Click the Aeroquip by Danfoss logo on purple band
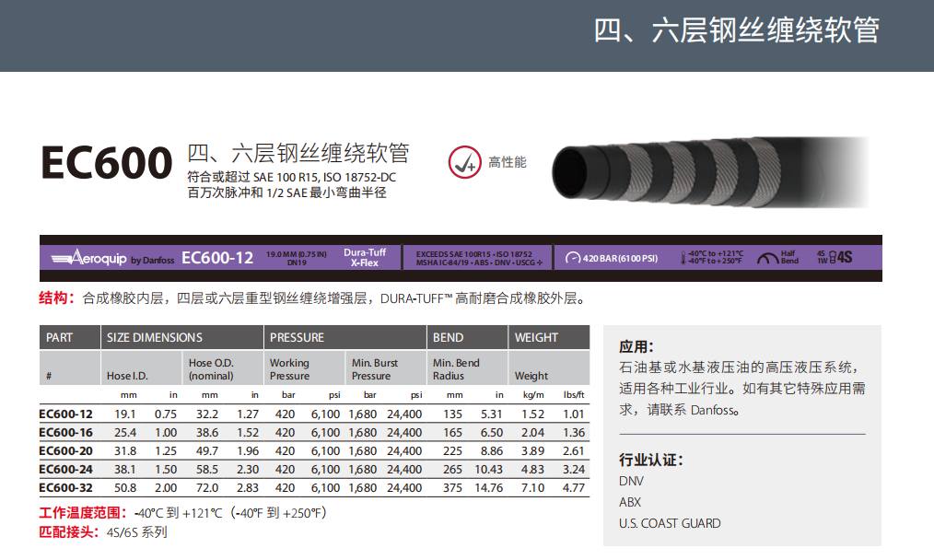 pos(112,258)
